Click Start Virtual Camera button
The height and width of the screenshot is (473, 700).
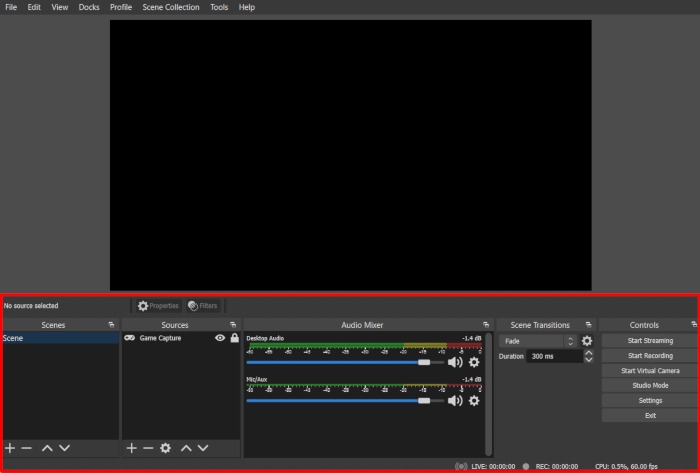tap(650, 371)
